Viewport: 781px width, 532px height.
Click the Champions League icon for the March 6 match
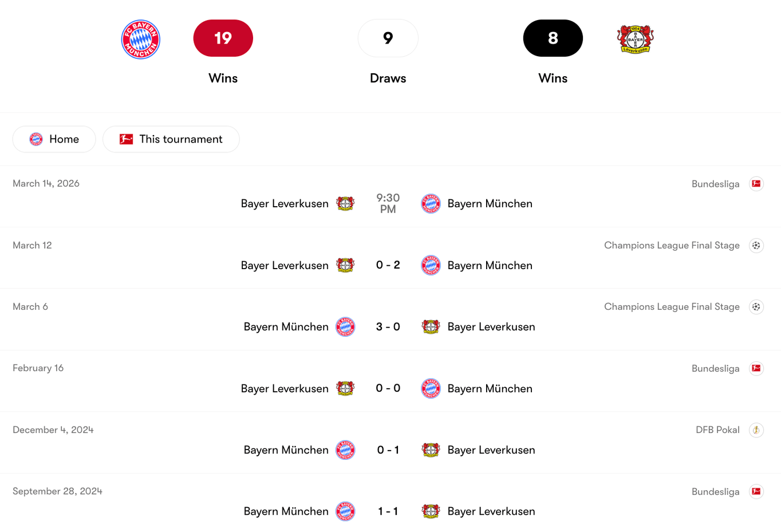click(x=756, y=306)
